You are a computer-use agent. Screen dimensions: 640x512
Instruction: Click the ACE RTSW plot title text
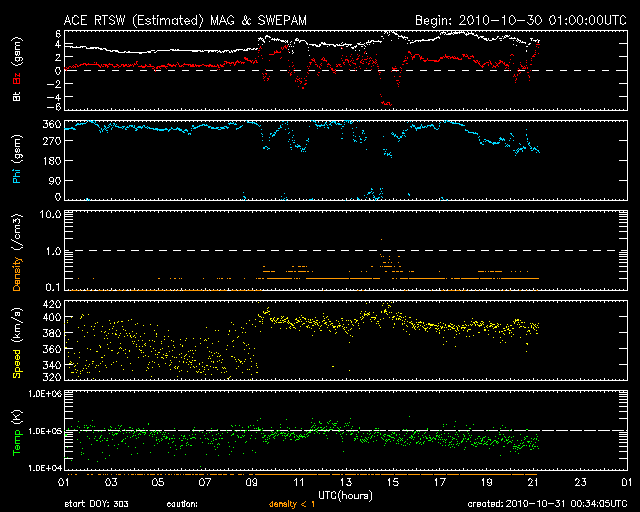[178, 19]
